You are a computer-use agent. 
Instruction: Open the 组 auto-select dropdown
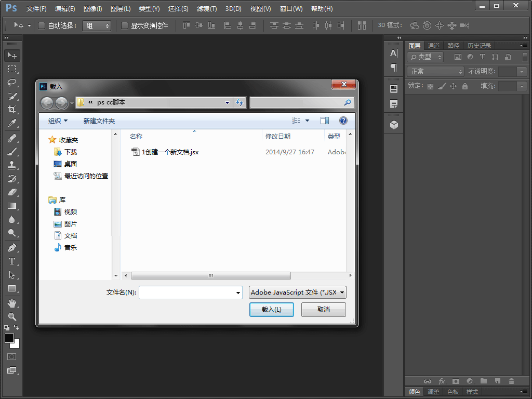pos(97,25)
